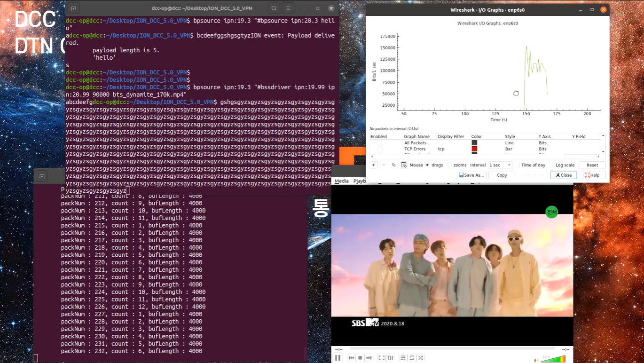The image size is (644, 363).
Task: Click 'payload length is 5.' terminal text
Action: point(126,50)
